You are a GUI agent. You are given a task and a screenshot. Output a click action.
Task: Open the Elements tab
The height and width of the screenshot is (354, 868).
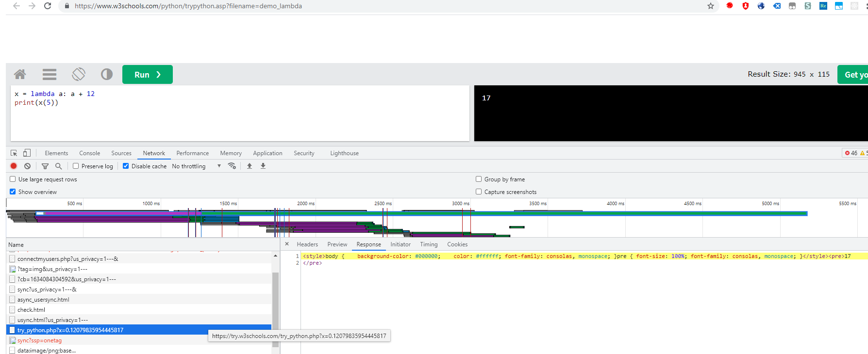click(56, 153)
